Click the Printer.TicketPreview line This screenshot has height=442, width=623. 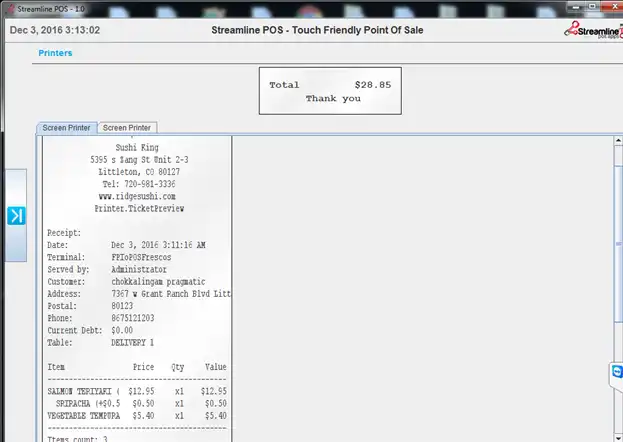tap(139, 209)
